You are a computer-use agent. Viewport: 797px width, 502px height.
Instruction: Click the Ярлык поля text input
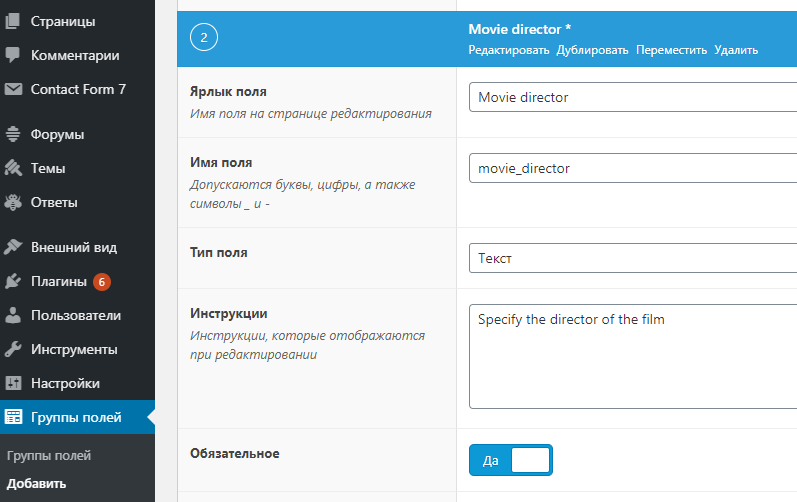(x=633, y=97)
